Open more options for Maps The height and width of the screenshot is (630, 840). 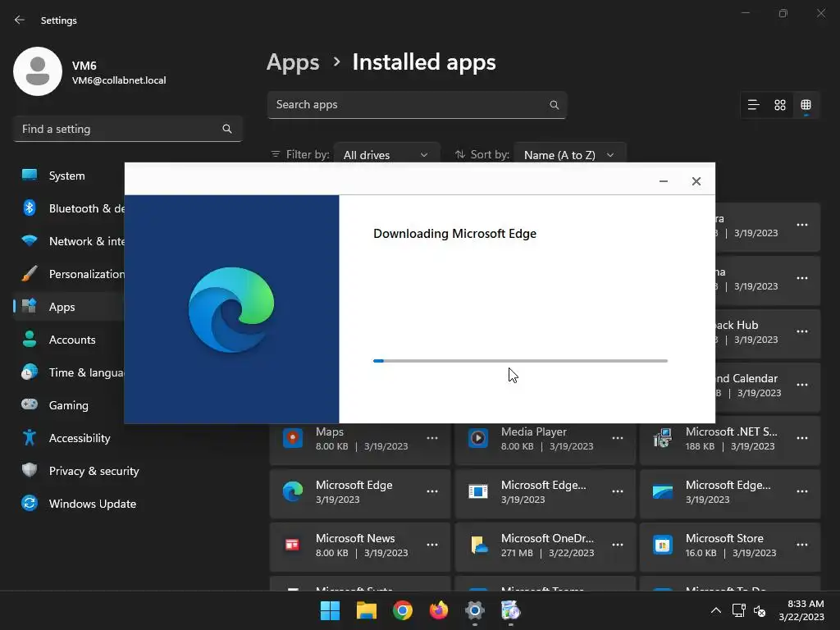[x=432, y=438]
